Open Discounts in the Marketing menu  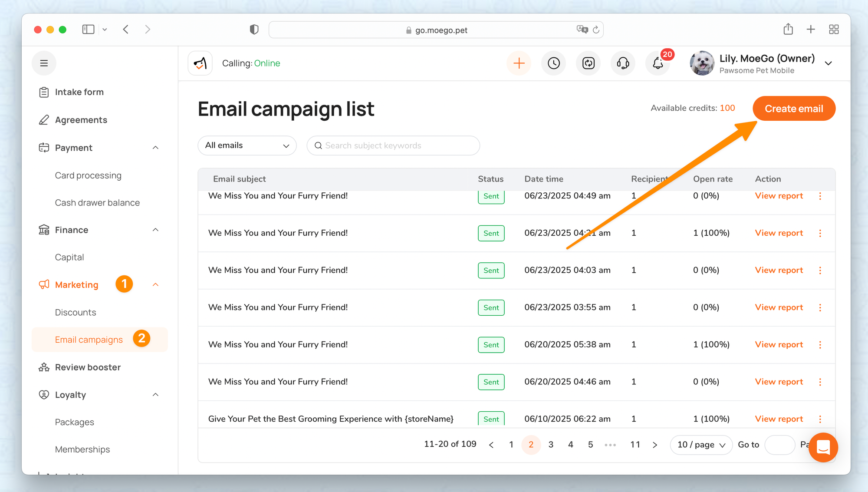(76, 312)
